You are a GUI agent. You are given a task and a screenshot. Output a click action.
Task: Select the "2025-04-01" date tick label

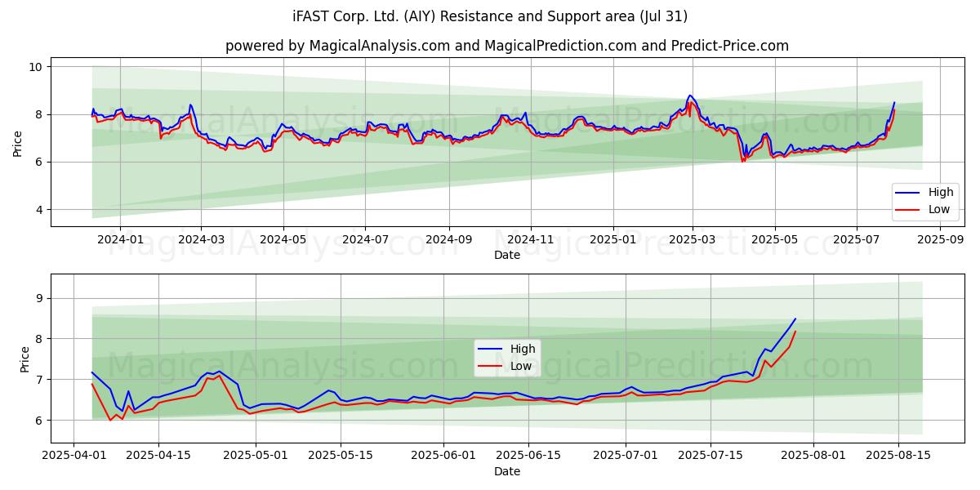(73, 457)
